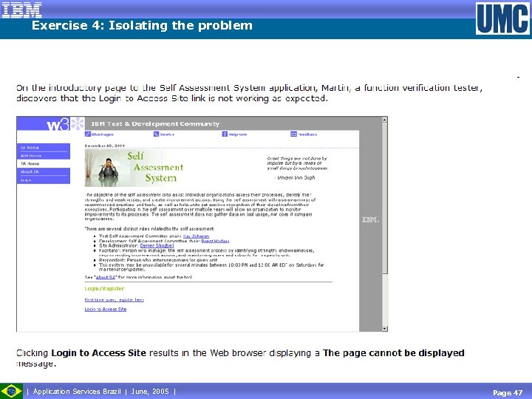The width and height of the screenshot is (532, 399).
Task: Click the Page 47 footer label
Action: 508,392
